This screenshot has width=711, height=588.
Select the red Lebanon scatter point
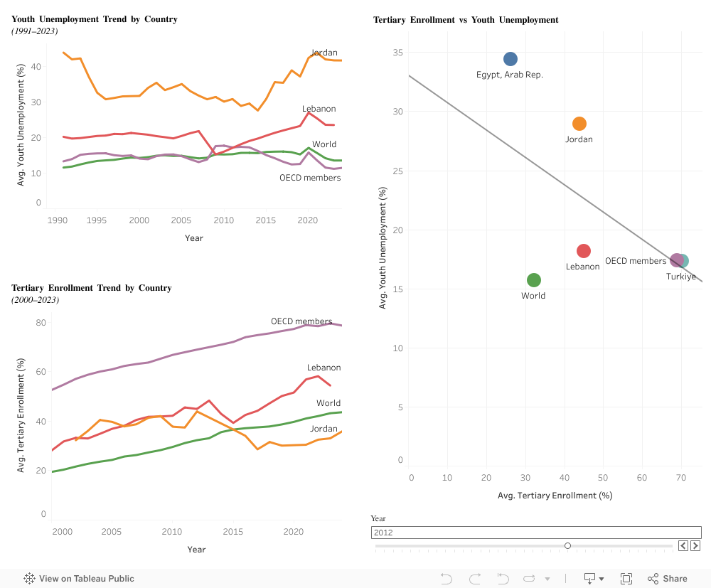[x=584, y=251]
